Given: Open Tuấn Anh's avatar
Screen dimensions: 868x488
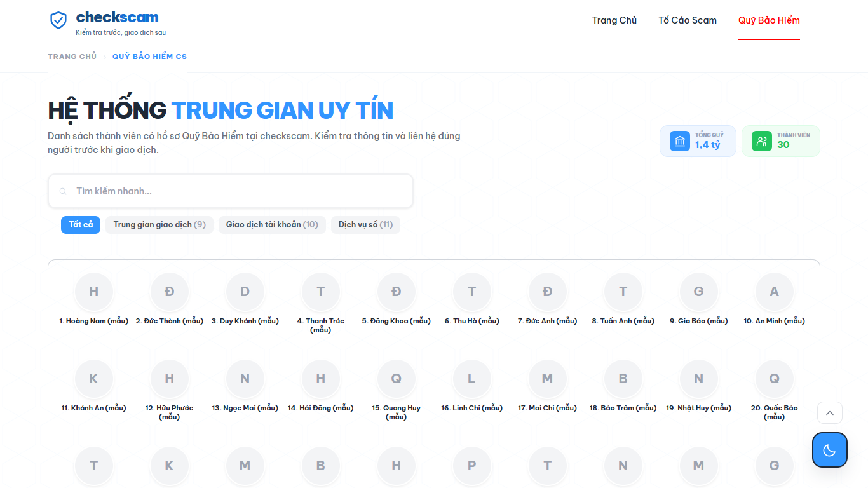Looking at the screenshot, I should pos(623,292).
